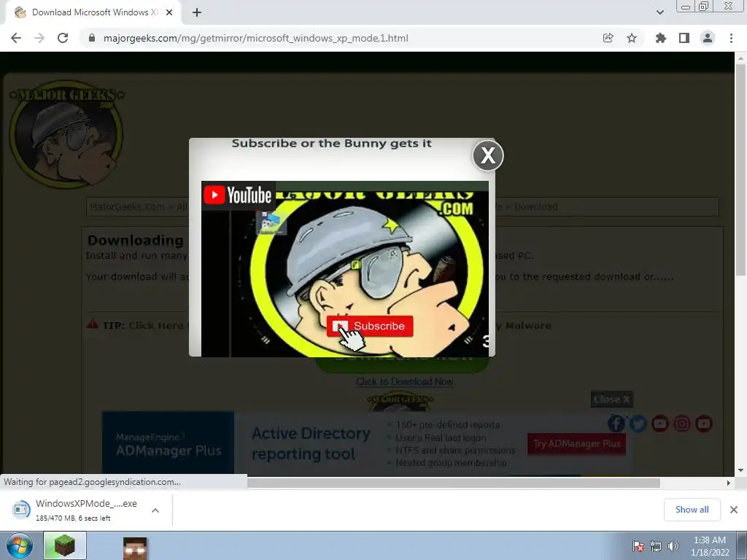The height and width of the screenshot is (560, 747).
Task: Reload the page with the refresh icon
Action: click(x=63, y=38)
